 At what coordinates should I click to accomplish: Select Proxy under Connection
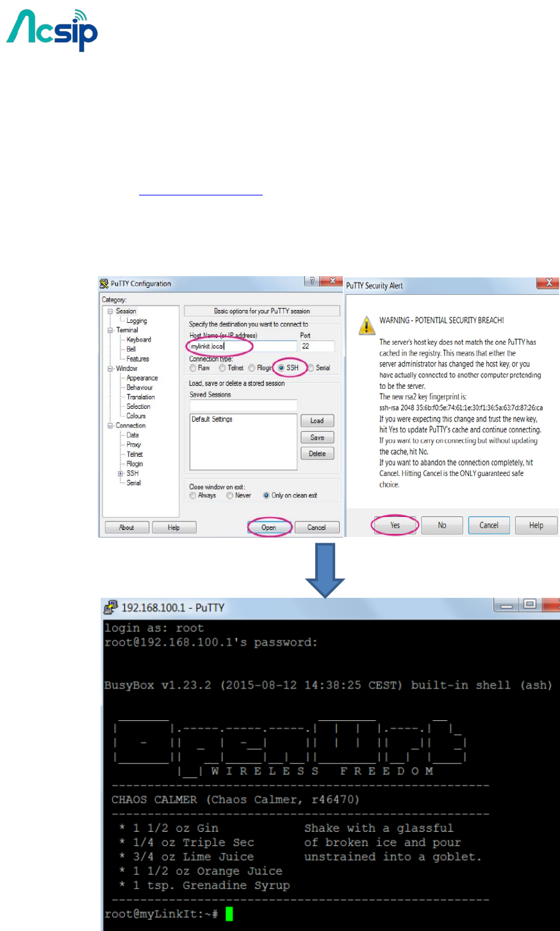[133, 445]
